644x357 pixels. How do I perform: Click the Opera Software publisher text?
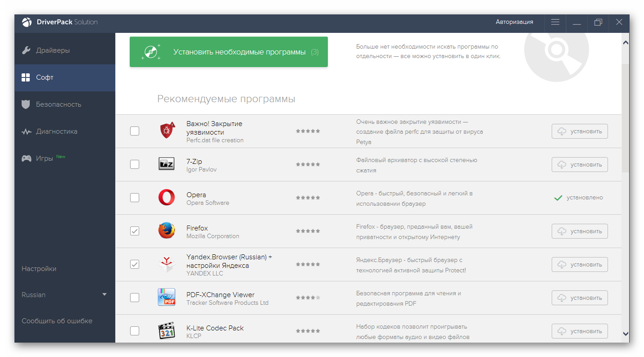208,203
